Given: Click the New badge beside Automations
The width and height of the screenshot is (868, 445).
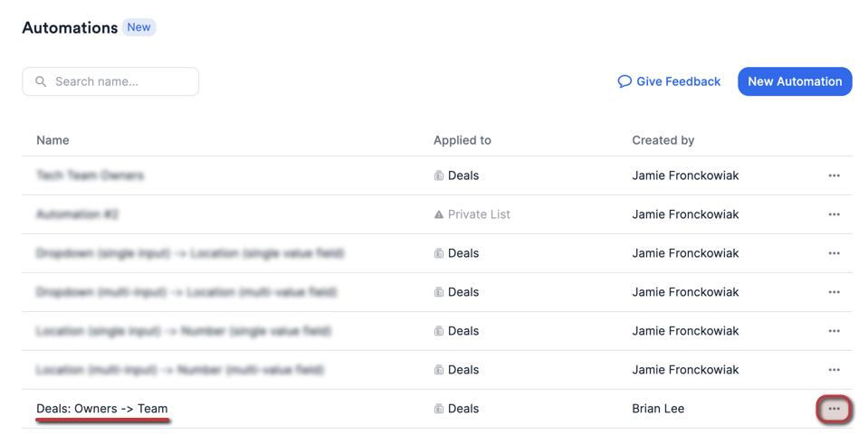Looking at the screenshot, I should (x=138, y=27).
